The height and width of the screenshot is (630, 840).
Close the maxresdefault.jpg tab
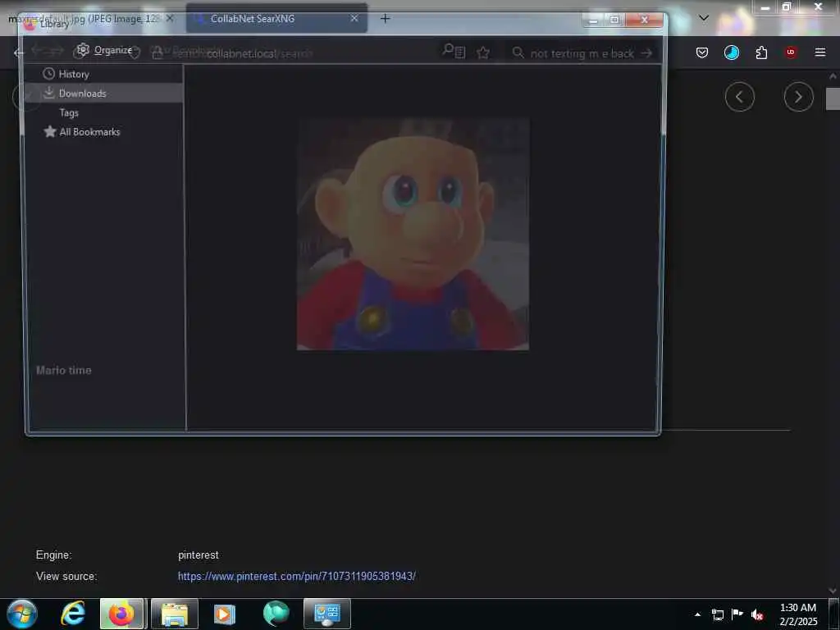[170, 18]
